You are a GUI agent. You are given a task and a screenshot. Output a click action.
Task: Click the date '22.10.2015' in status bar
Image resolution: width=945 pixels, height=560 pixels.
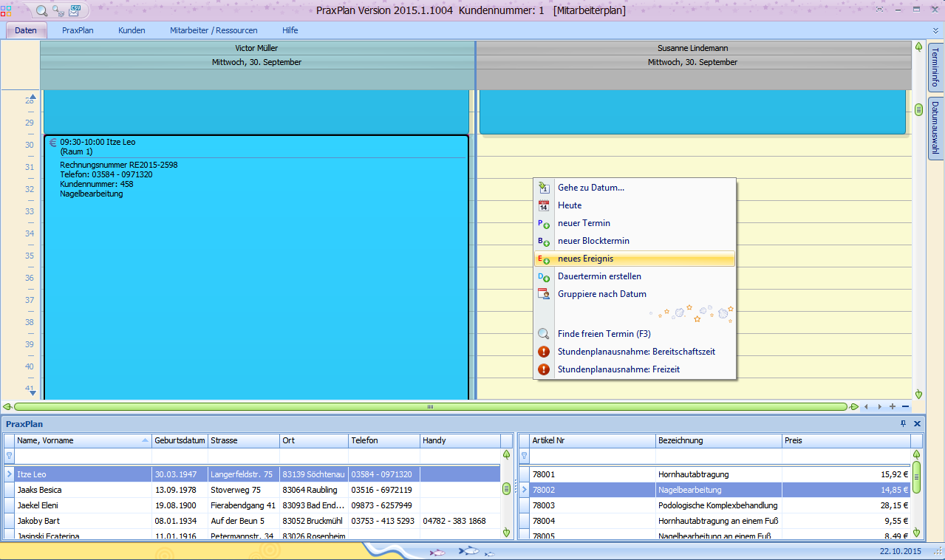900,551
